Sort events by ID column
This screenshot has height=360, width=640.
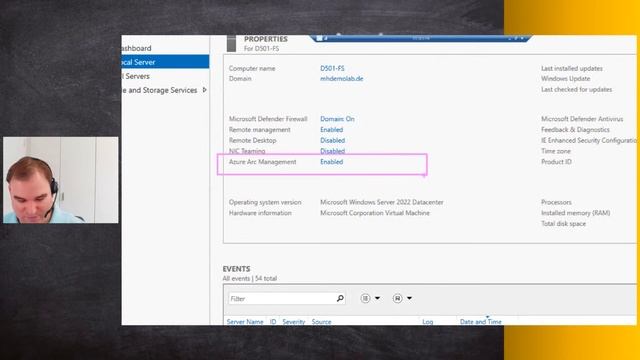tap(273, 322)
